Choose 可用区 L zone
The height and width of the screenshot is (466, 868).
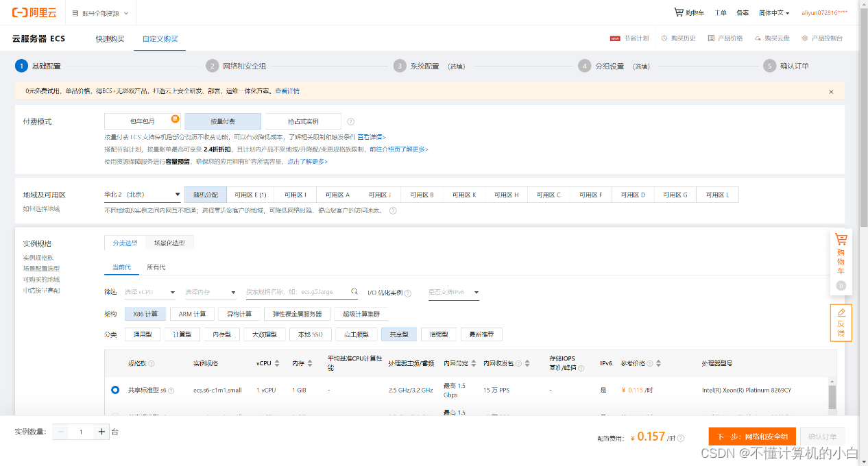[718, 195]
